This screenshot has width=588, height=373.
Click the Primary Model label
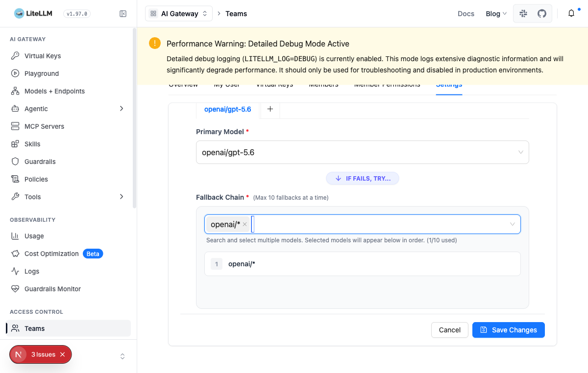click(x=220, y=132)
